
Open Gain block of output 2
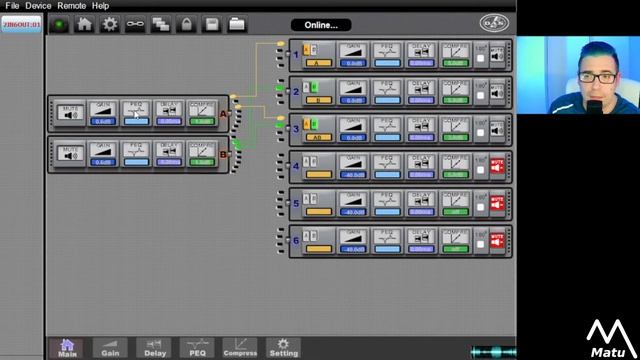(x=353, y=92)
